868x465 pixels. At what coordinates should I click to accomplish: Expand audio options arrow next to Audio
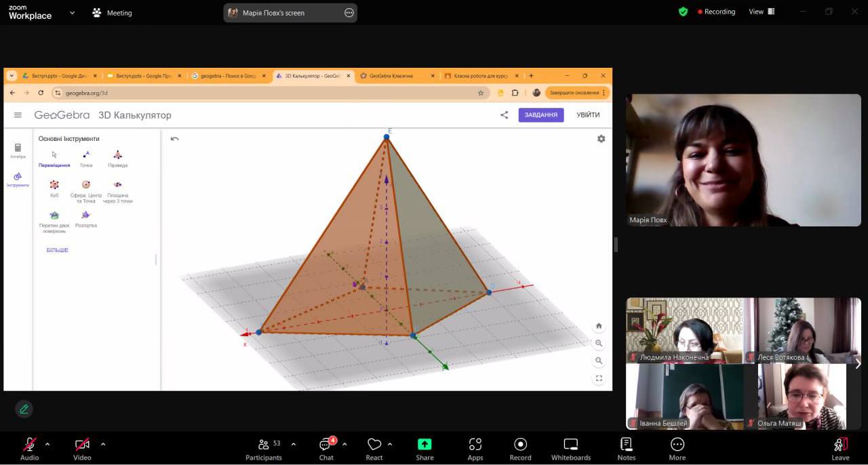[x=47, y=445]
